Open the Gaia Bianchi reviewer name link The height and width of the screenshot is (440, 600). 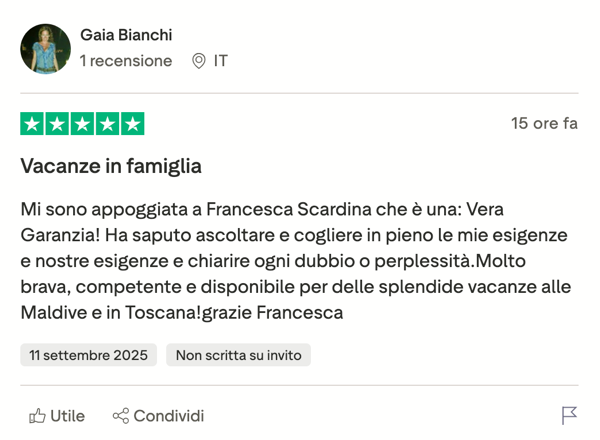pyautogui.click(x=126, y=35)
